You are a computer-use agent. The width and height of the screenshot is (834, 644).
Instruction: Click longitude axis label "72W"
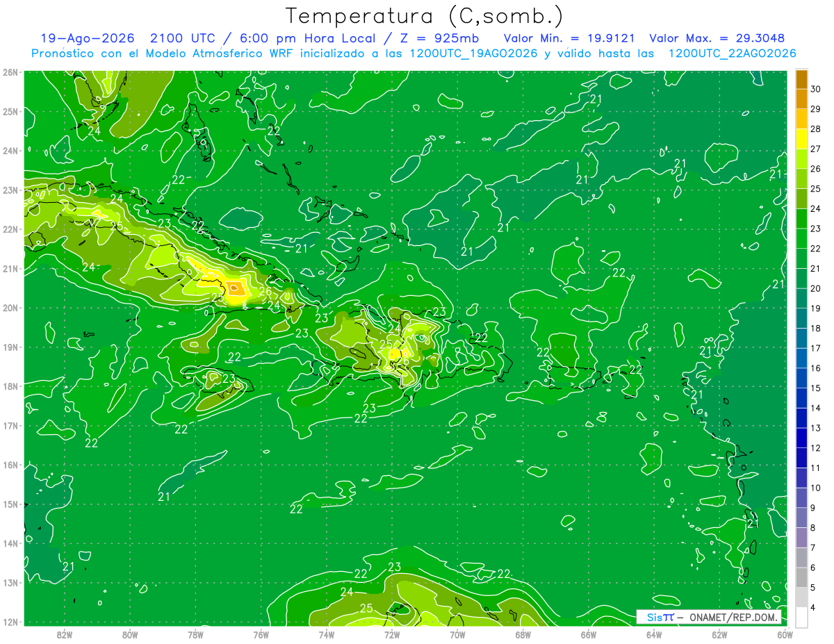pyautogui.click(x=392, y=634)
